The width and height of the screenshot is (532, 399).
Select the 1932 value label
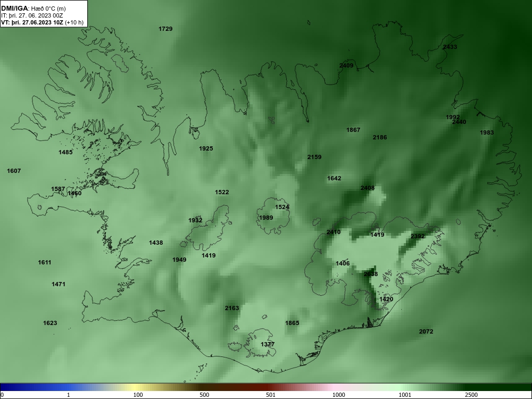[x=195, y=220]
